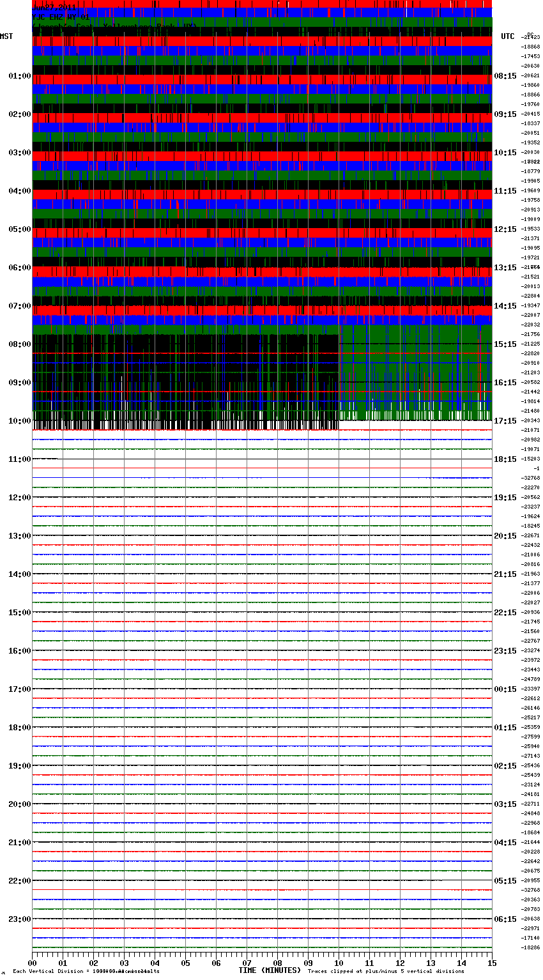Click the -26146 DC offset value
This screenshot has width=543, height=980.
tap(531, 708)
